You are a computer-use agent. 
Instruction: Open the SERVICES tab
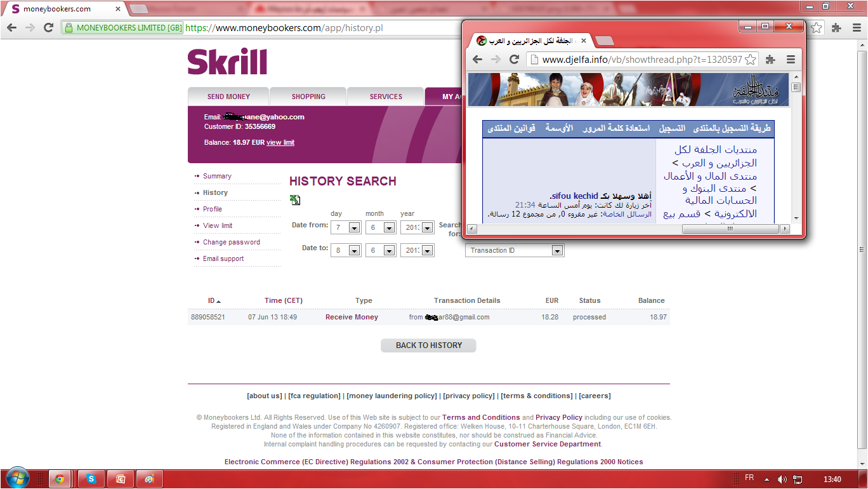386,97
